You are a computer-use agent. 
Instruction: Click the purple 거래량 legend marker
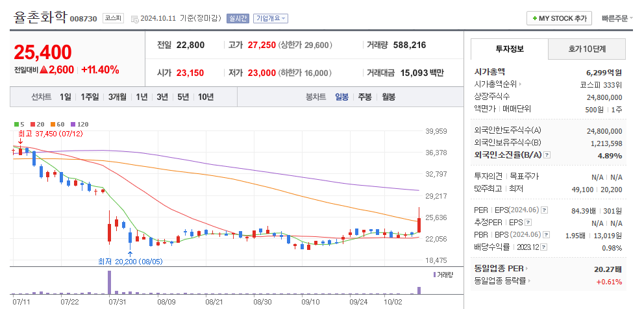pyautogui.click(x=434, y=275)
